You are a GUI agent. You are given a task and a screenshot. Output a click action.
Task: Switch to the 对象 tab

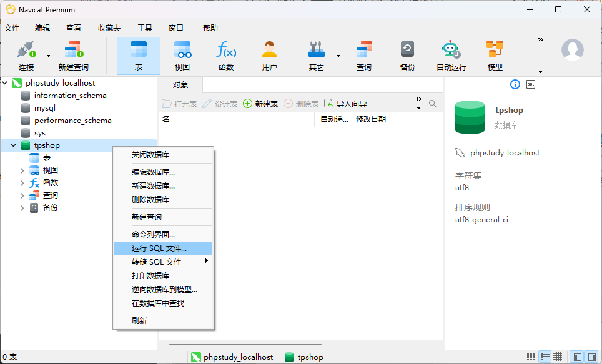point(180,85)
